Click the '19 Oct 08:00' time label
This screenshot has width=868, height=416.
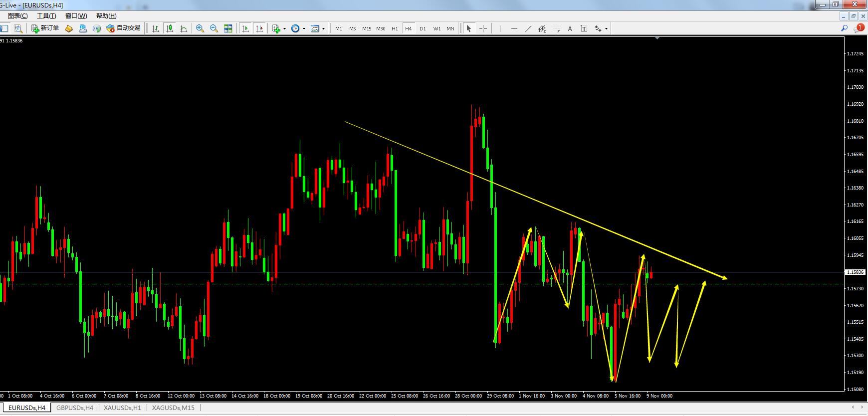point(309,396)
